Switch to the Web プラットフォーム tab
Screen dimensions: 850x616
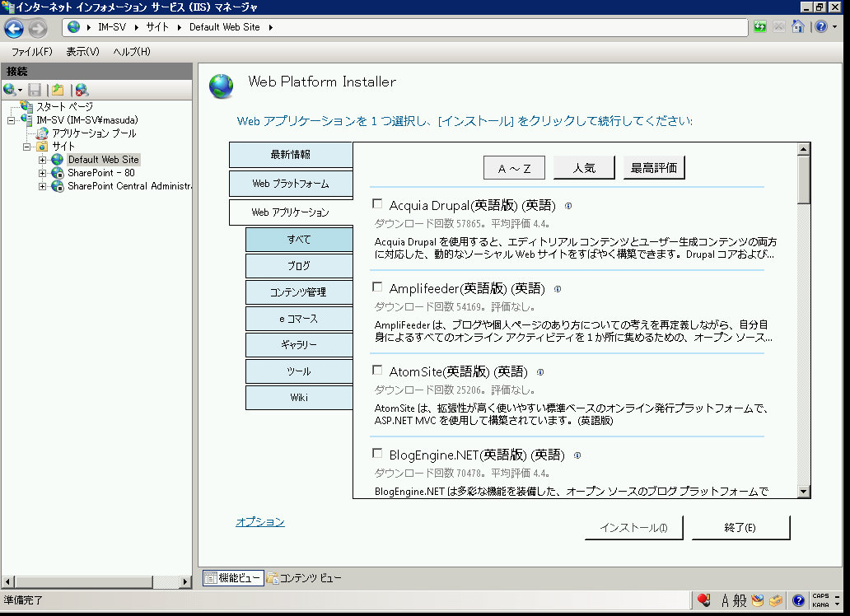[x=290, y=184]
